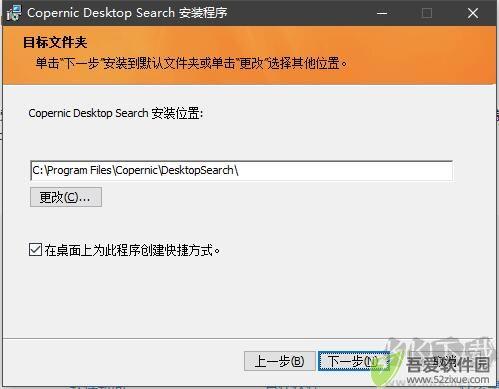
Task: Click the instruction text about 单击"下一步"
Action: point(191,63)
